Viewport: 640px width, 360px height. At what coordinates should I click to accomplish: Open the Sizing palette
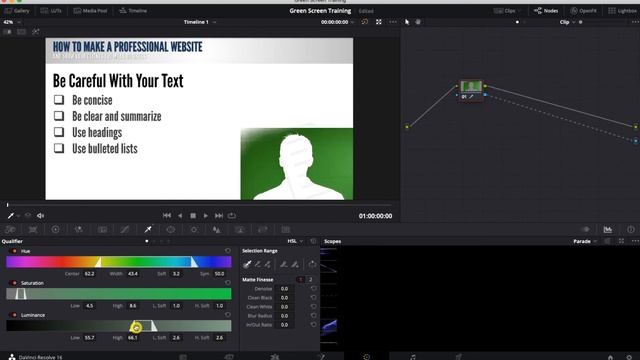coord(263,230)
